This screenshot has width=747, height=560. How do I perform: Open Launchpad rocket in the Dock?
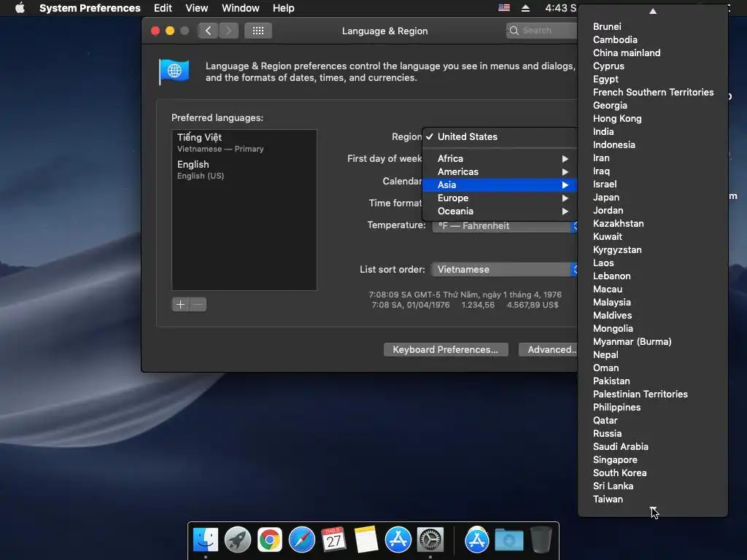pos(238,540)
